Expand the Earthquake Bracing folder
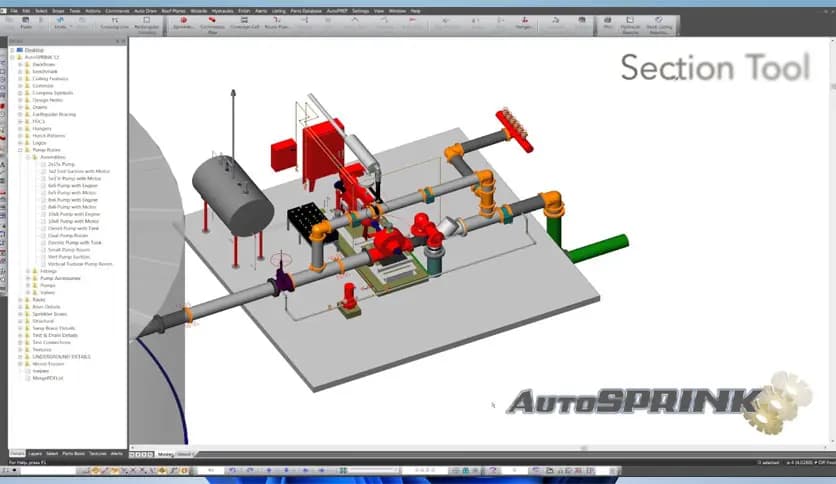Viewport: 836px width, 484px height. point(20,114)
